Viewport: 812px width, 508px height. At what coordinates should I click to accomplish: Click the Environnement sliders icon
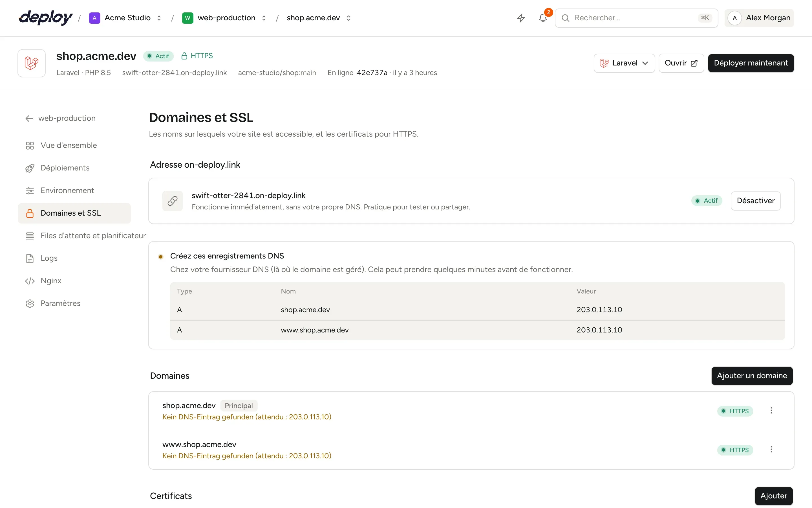coord(30,190)
